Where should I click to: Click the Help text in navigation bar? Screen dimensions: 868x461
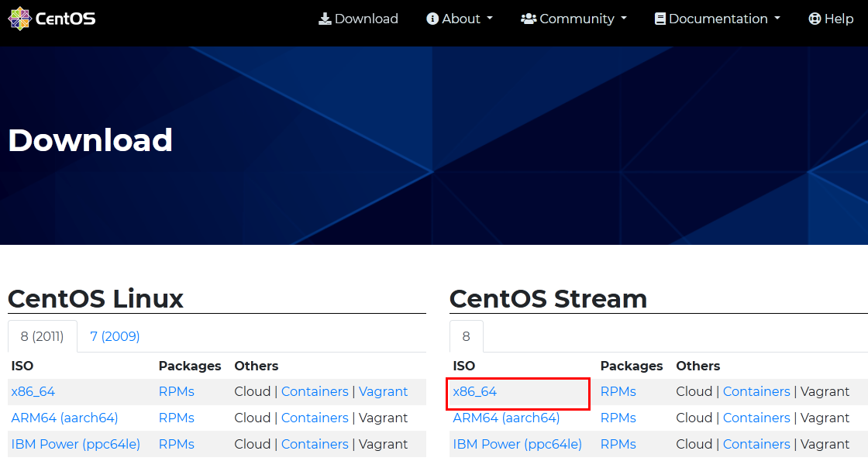tap(839, 19)
